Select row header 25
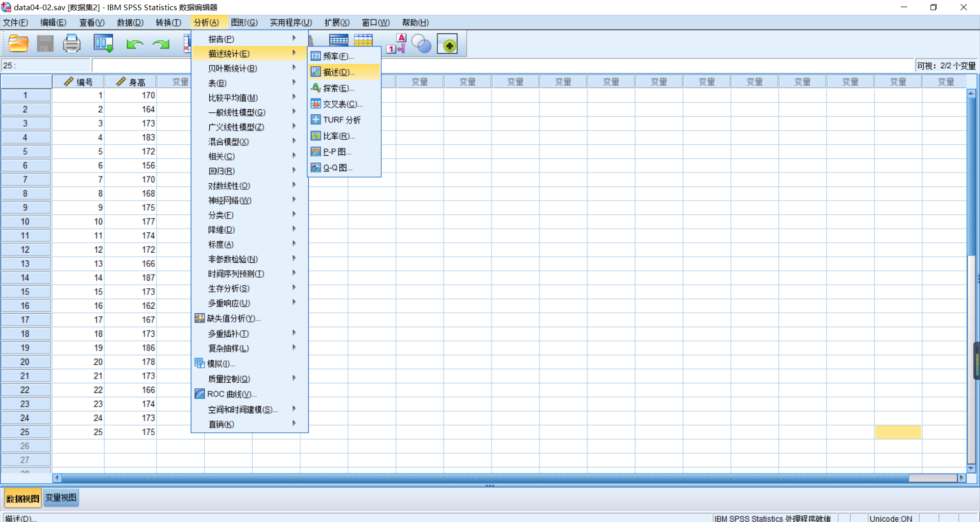Viewport: 980px width, 522px height. point(26,432)
